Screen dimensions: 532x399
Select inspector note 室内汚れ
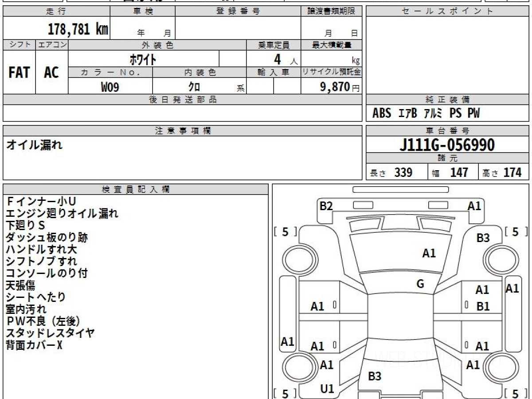coord(26,309)
